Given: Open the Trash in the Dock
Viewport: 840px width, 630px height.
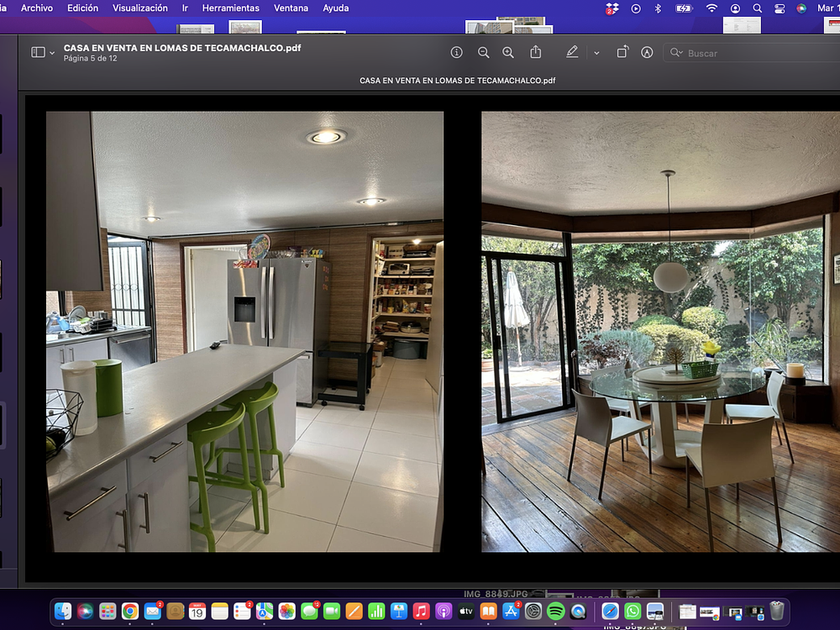Looking at the screenshot, I should [777, 611].
